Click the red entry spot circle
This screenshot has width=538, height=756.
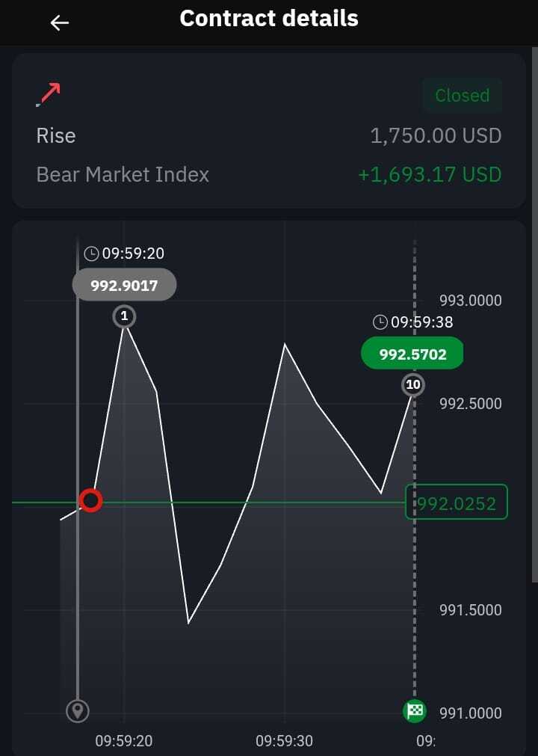[90, 500]
